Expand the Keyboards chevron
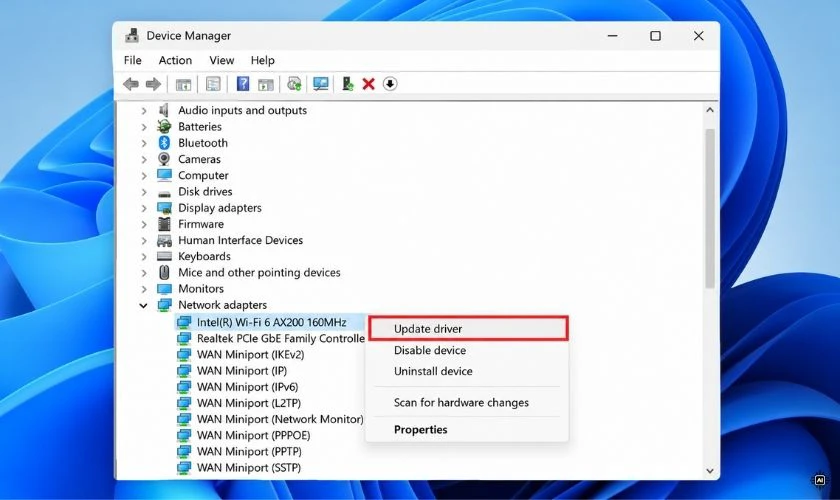Viewport: 840px width, 500px height. point(144,256)
